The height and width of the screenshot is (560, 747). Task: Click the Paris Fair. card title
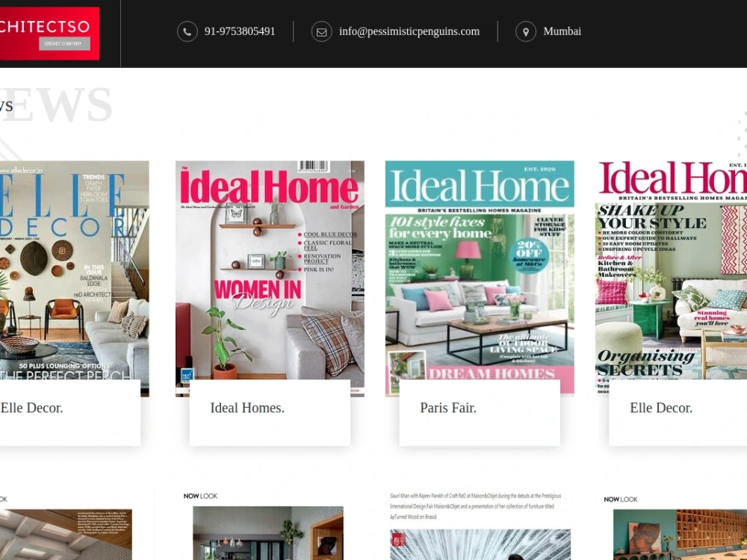pos(447,408)
